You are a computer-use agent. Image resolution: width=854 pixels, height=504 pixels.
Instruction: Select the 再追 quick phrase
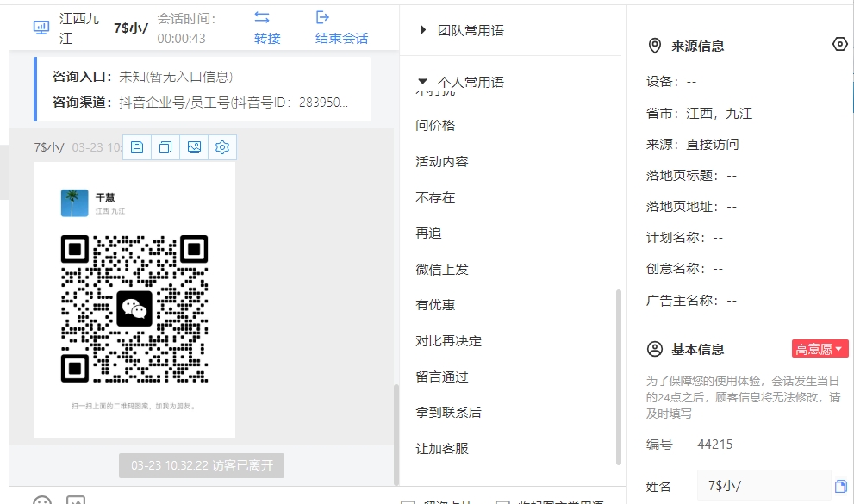[x=428, y=233]
